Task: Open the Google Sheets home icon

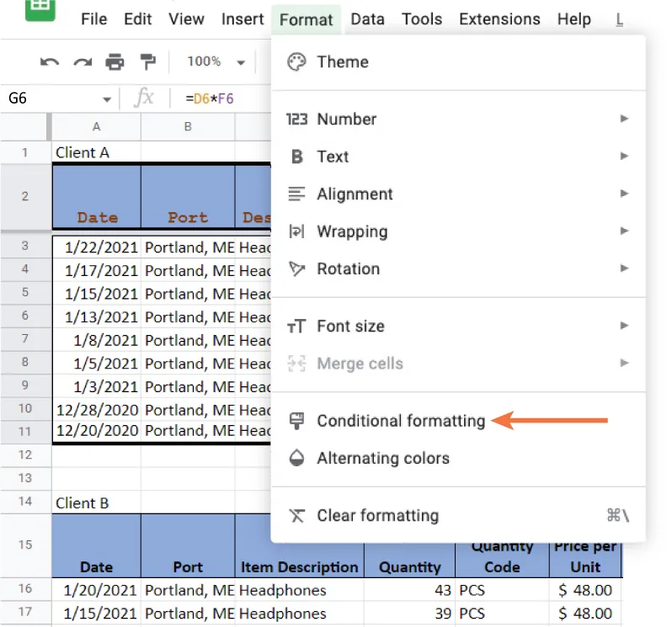Action: pos(40,10)
